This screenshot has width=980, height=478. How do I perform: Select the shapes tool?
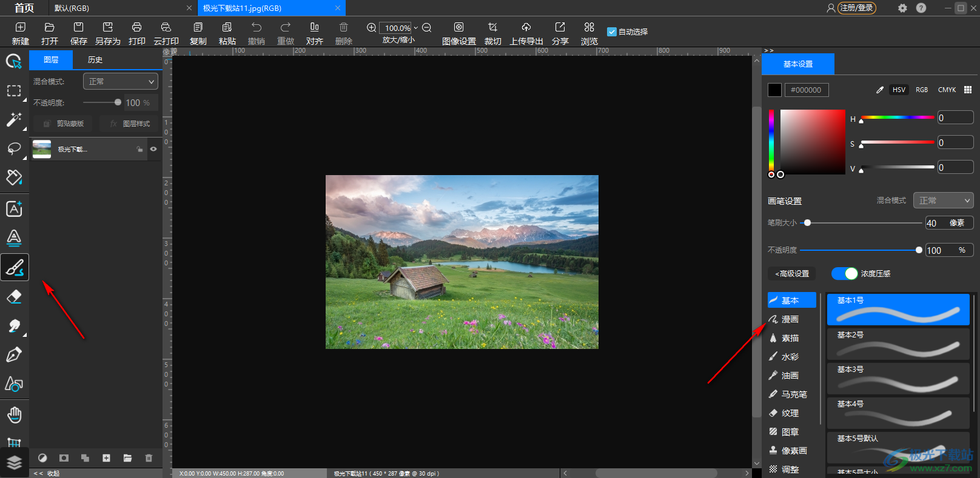(x=14, y=384)
